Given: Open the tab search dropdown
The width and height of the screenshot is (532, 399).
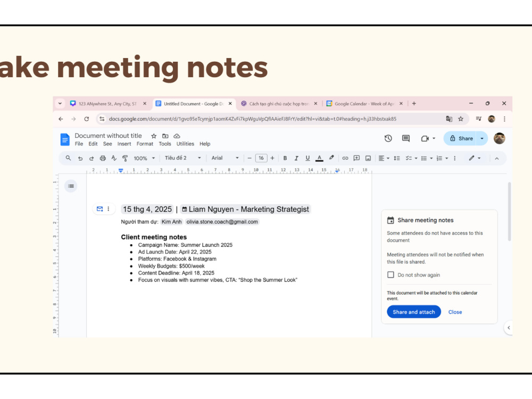Looking at the screenshot, I should click(60, 104).
